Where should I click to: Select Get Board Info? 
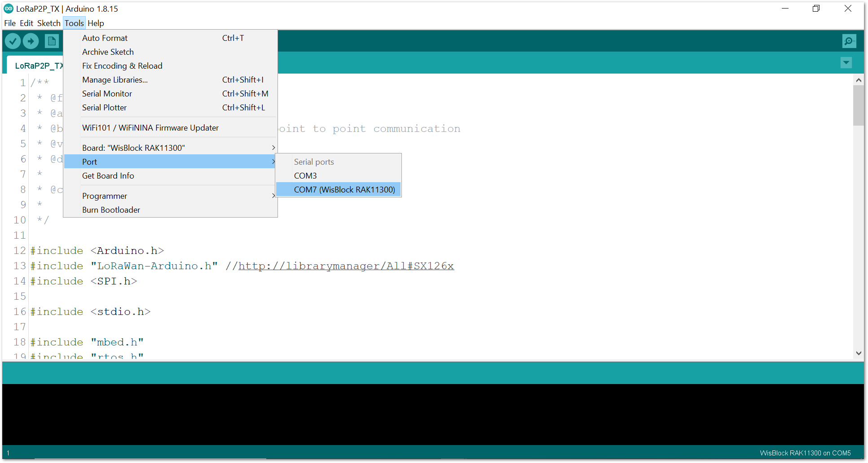point(108,176)
